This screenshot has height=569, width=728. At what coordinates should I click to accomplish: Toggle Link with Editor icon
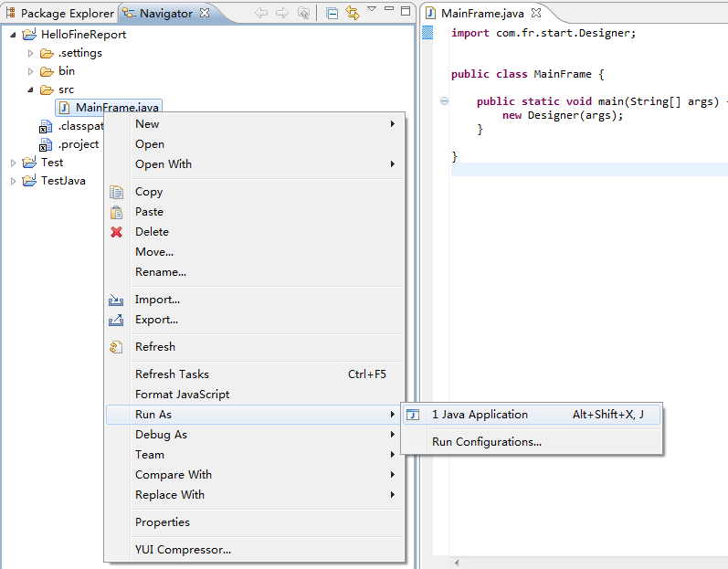point(353,13)
